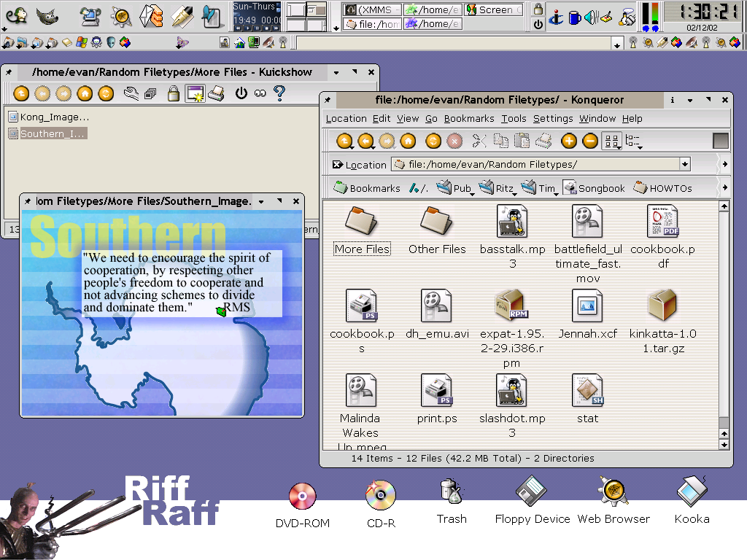Open the Go menu in Konqueror
This screenshot has width=747, height=560.
point(431,118)
